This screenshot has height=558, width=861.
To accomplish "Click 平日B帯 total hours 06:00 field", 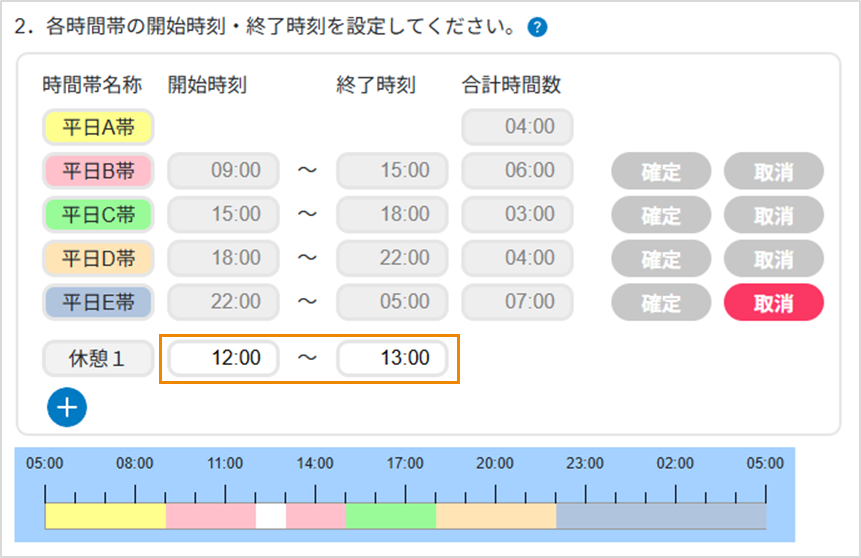I will point(517,170).
